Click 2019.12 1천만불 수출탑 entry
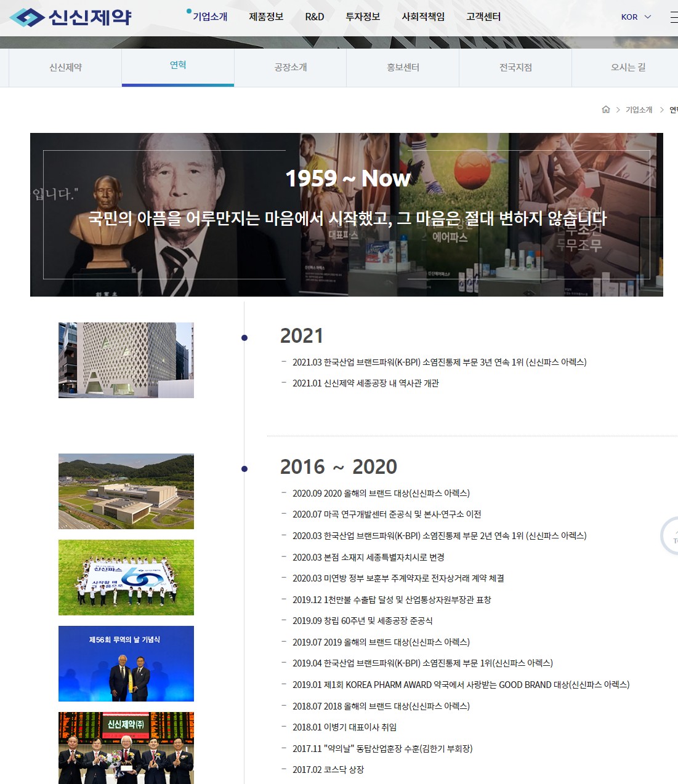The width and height of the screenshot is (678, 784). pyautogui.click(x=392, y=600)
